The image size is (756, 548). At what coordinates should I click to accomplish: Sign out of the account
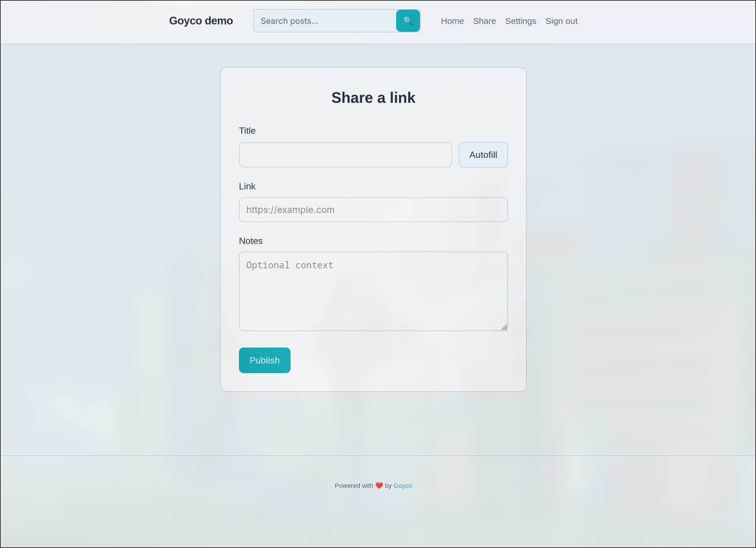point(561,21)
